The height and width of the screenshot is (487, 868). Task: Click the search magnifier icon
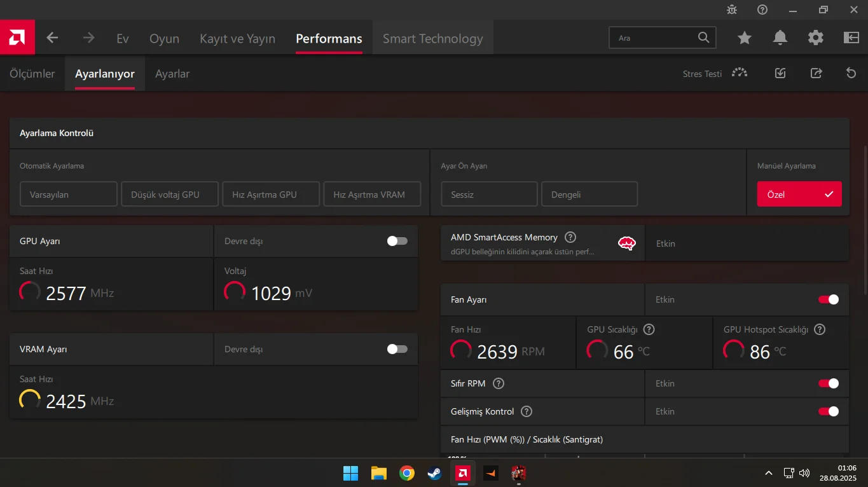pyautogui.click(x=703, y=38)
